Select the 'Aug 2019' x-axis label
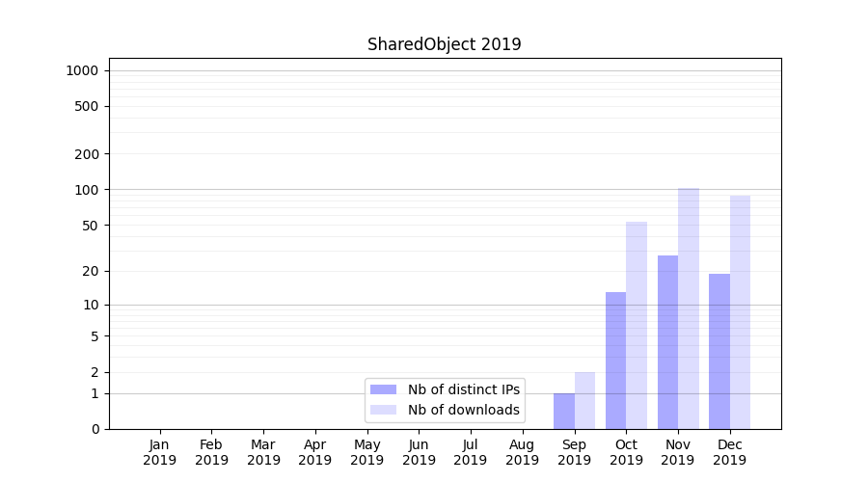 coord(522,452)
